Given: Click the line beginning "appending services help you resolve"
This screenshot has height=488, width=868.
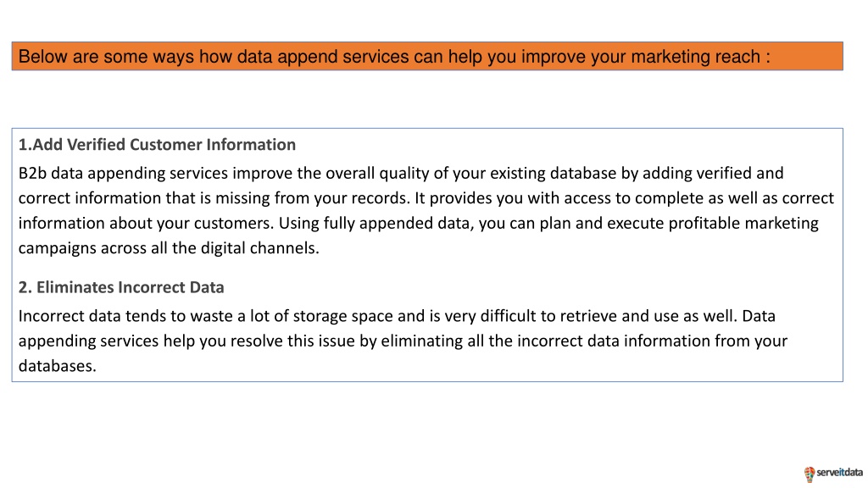Looking at the screenshot, I should (403, 341).
